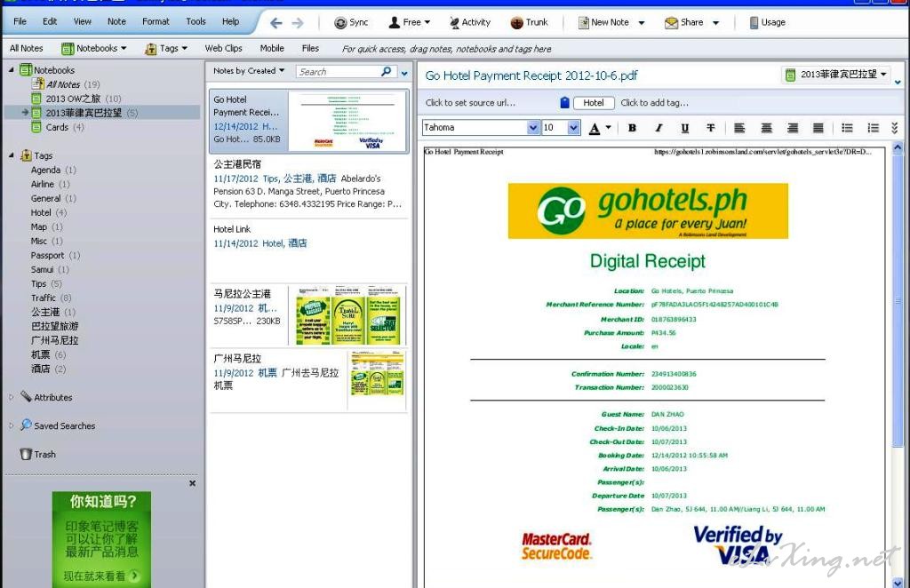The image size is (910, 588).
Task: Click to add tag field
Action: coord(655,103)
